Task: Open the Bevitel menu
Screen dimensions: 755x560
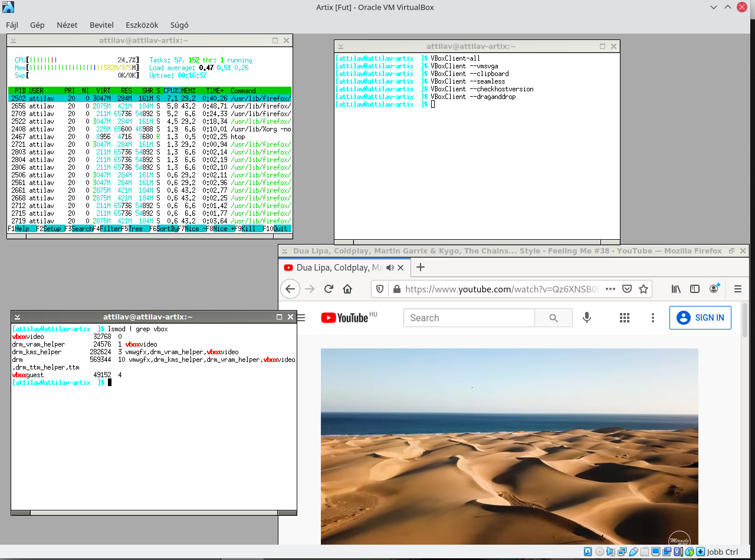Action: point(101,25)
